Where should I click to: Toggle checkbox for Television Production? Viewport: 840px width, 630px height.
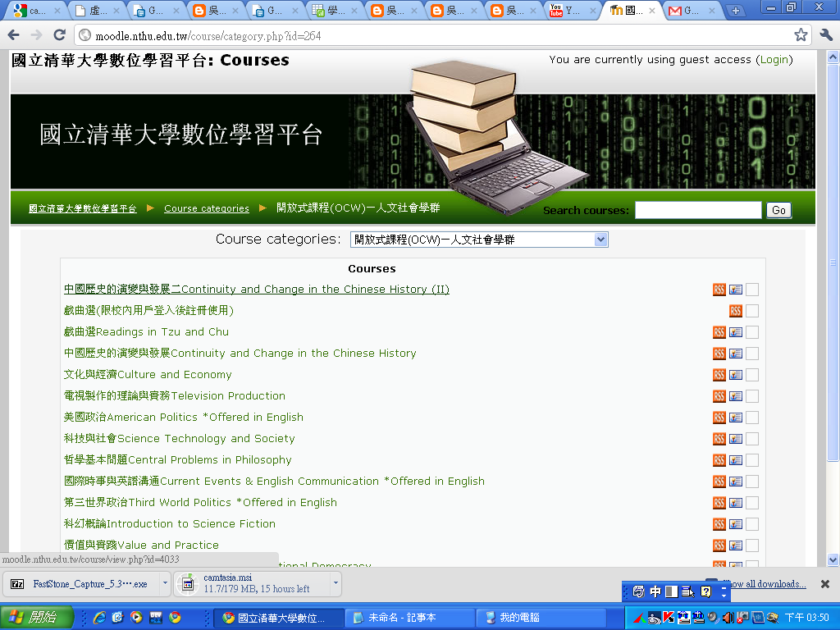[752, 396]
